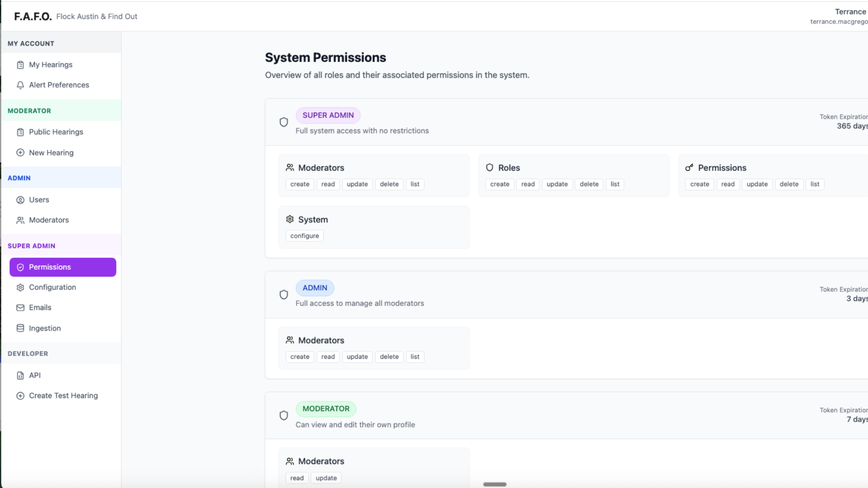Click the Alert Preferences bell icon
Screen dimensions: 868x488
pyautogui.click(x=20, y=85)
